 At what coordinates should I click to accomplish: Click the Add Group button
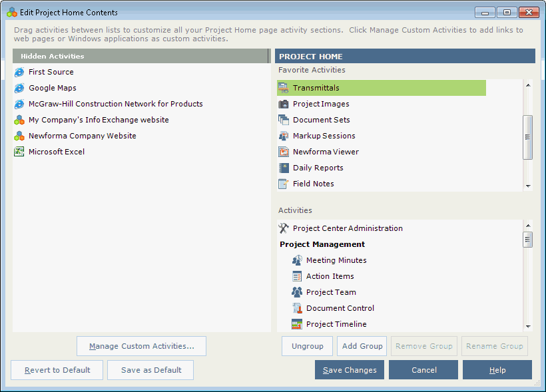tap(362, 346)
